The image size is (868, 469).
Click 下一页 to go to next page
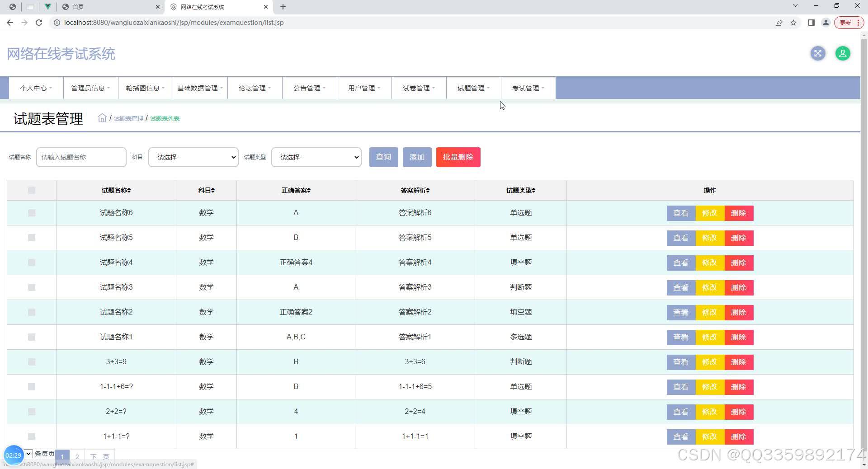[x=99, y=456]
